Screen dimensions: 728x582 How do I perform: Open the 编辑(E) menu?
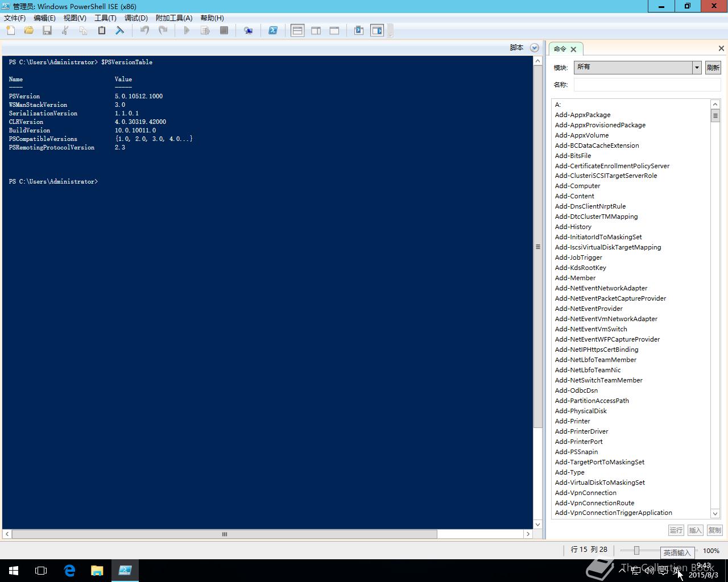click(44, 18)
